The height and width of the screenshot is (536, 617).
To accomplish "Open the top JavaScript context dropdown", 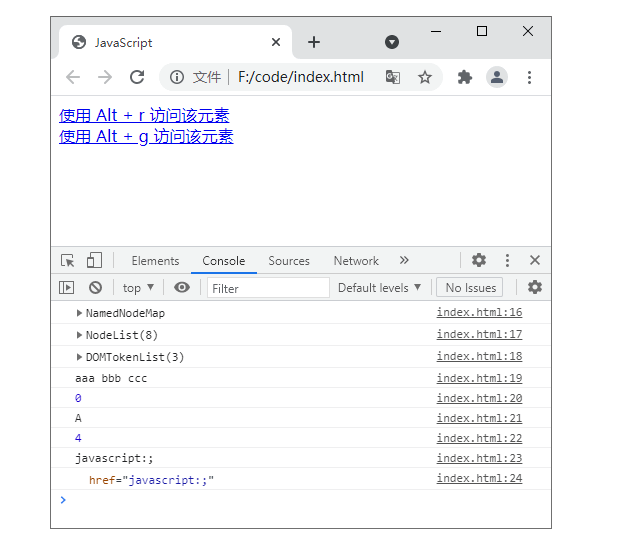I will click(138, 288).
